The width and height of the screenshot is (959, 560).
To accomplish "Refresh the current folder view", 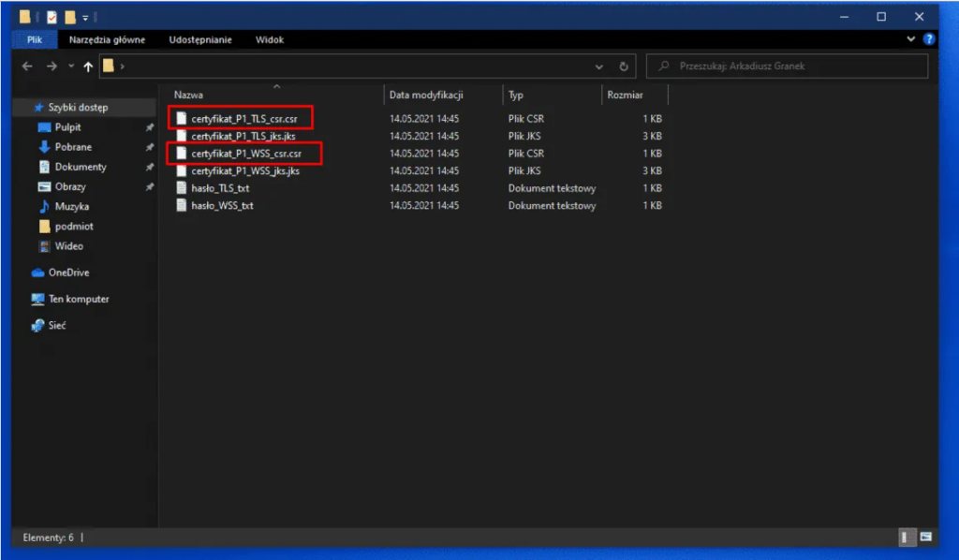I will [624, 66].
